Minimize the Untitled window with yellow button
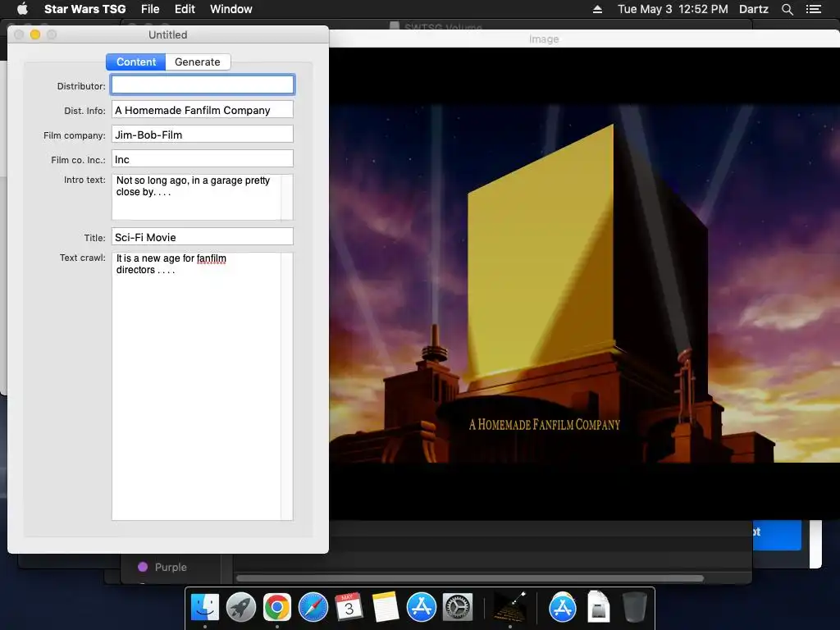 pos(35,34)
